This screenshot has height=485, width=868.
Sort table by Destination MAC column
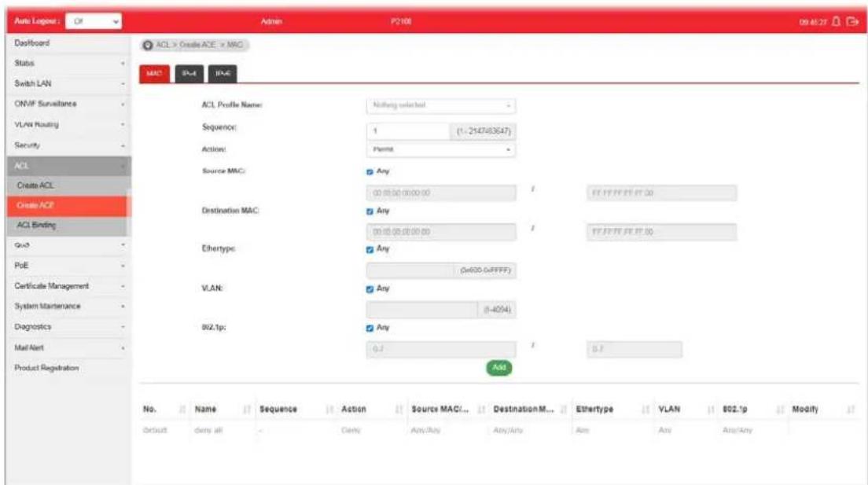(x=564, y=410)
